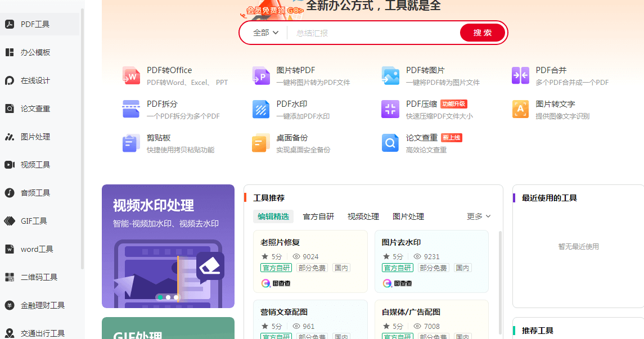Launch the PDF合并 merge tool icon
644x339 pixels.
pos(520,75)
